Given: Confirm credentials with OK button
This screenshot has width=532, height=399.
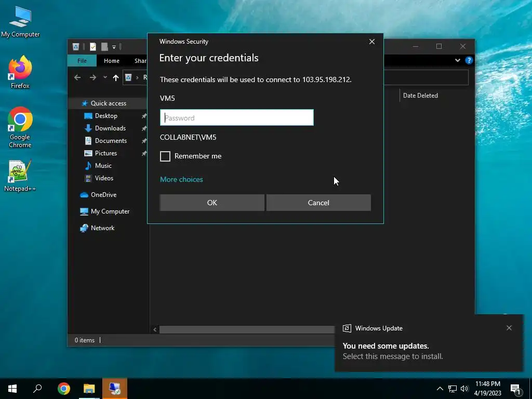Looking at the screenshot, I should (212, 203).
